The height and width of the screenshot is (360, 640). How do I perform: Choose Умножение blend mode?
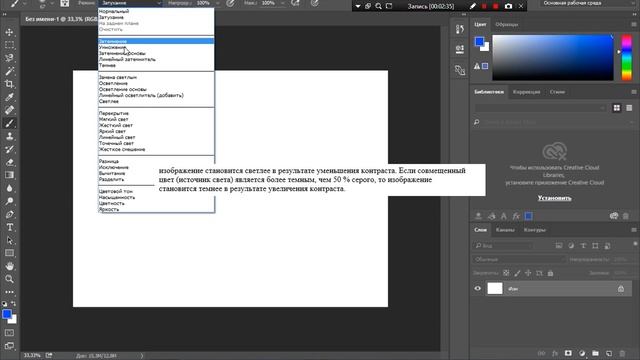point(112,47)
